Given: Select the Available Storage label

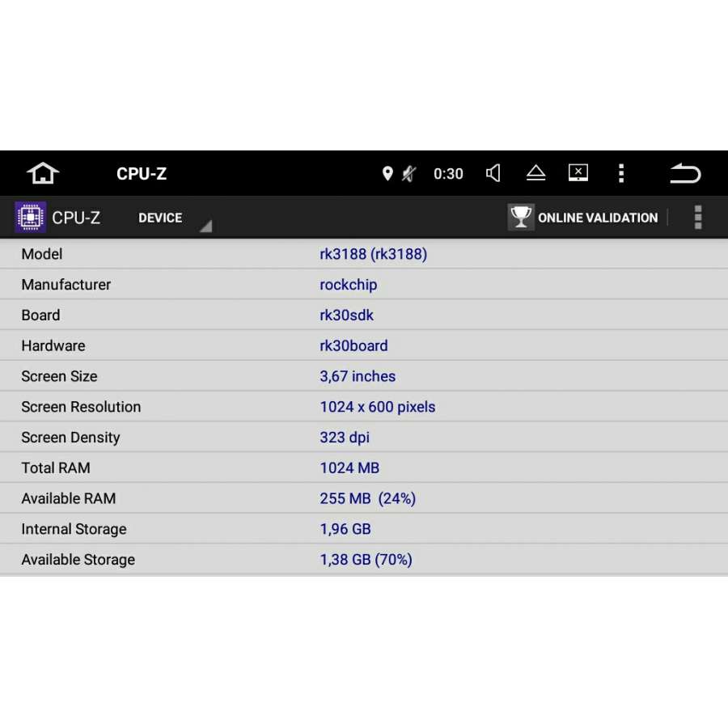Looking at the screenshot, I should tap(78, 560).
